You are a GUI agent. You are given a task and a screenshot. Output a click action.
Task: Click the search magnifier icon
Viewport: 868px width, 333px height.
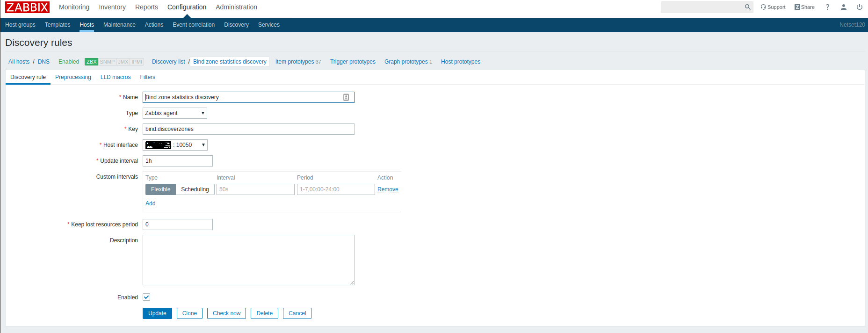tap(747, 7)
